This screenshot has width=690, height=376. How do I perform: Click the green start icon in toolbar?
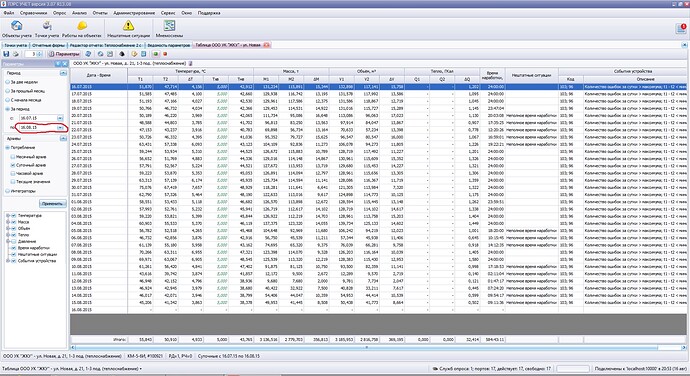[155, 54]
